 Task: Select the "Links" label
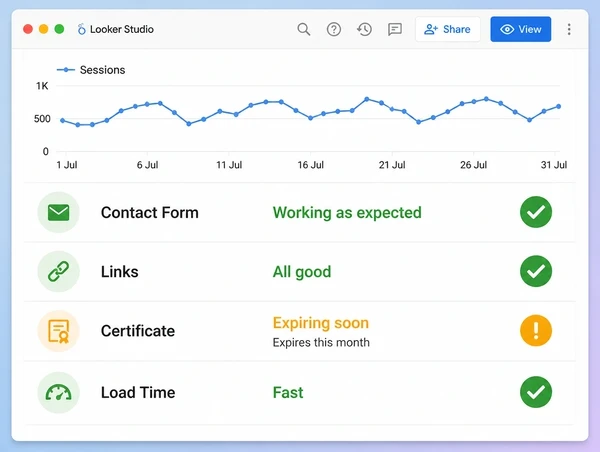point(119,272)
